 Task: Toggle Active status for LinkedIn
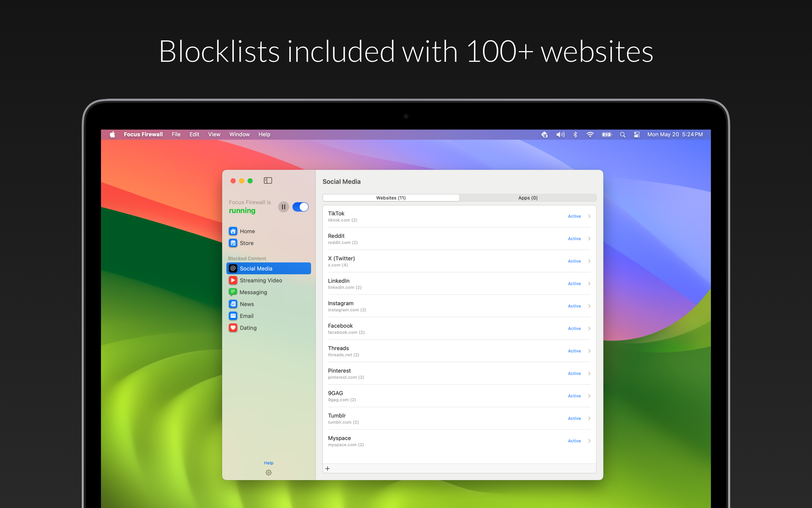pos(574,284)
